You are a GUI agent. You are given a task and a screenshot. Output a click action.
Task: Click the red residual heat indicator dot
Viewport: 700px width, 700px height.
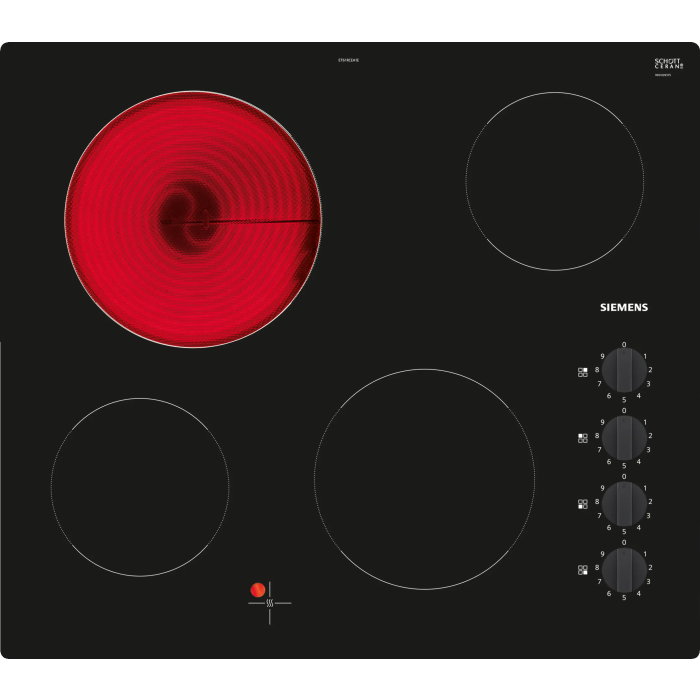(258, 590)
